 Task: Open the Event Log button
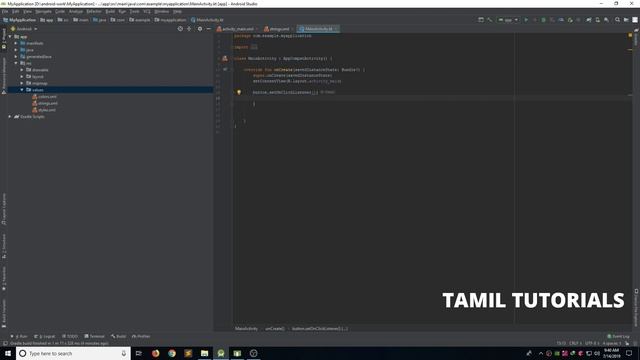(618, 336)
